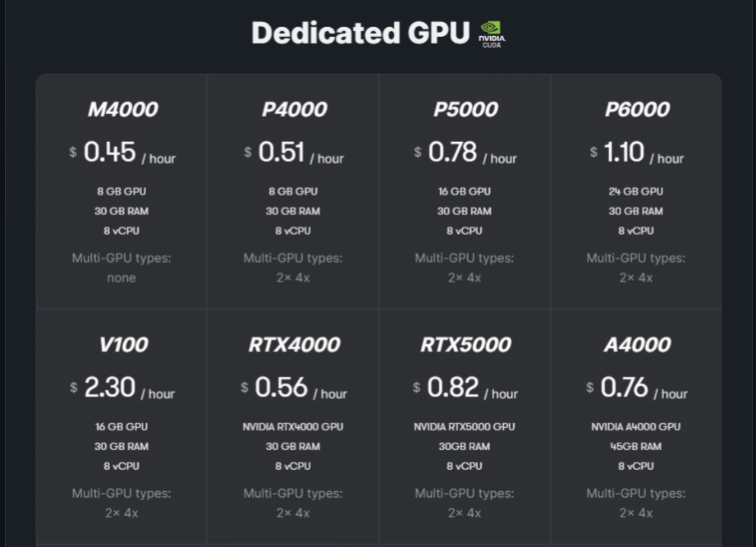Click the 45GB RAM spec under A4000
The width and height of the screenshot is (756, 547).
coord(636,447)
